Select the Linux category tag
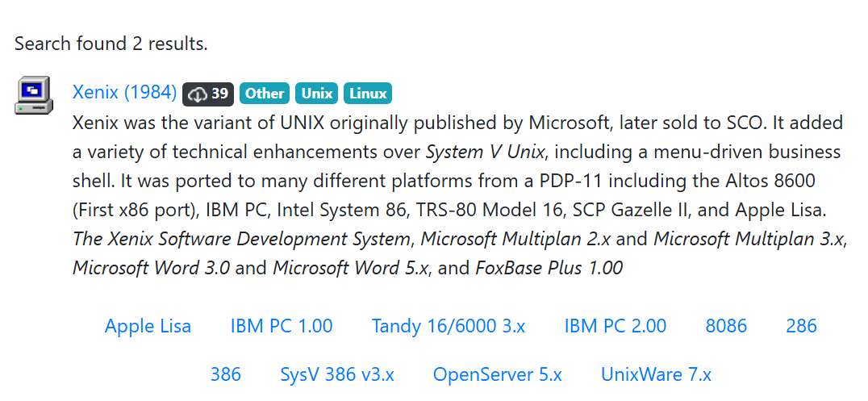 pos(368,94)
